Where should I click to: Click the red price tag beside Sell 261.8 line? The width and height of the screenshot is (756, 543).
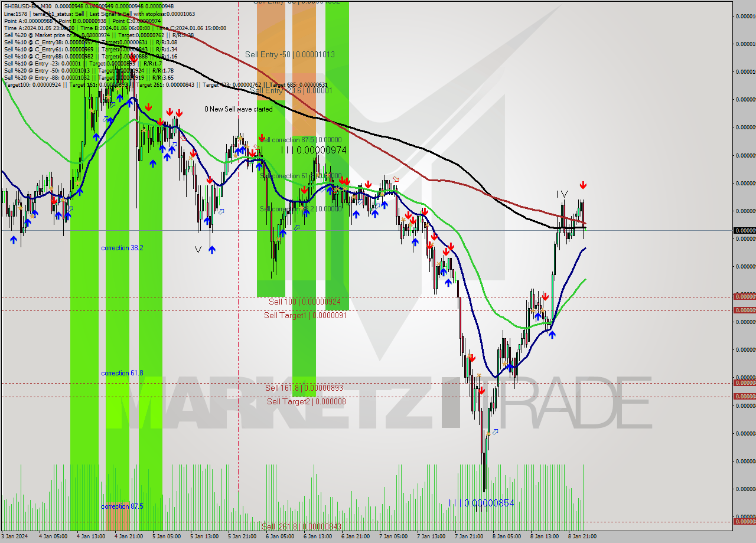[x=744, y=521]
